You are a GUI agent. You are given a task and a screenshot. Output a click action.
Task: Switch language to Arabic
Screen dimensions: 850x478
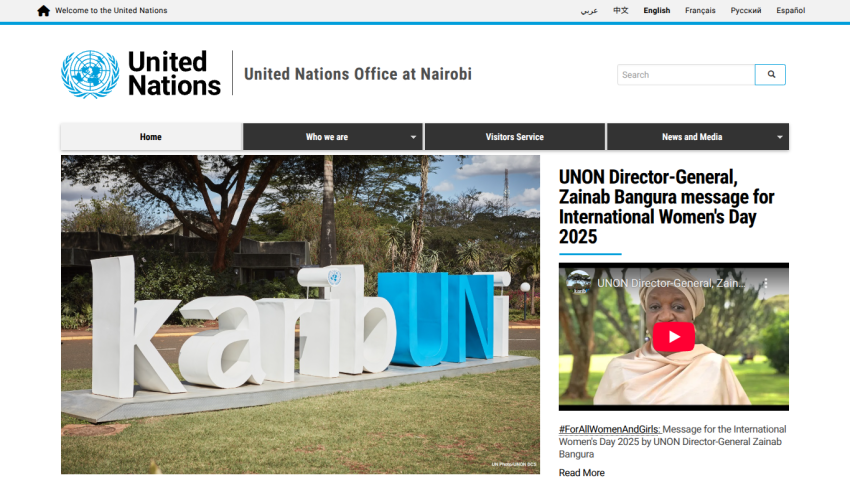pyautogui.click(x=589, y=11)
